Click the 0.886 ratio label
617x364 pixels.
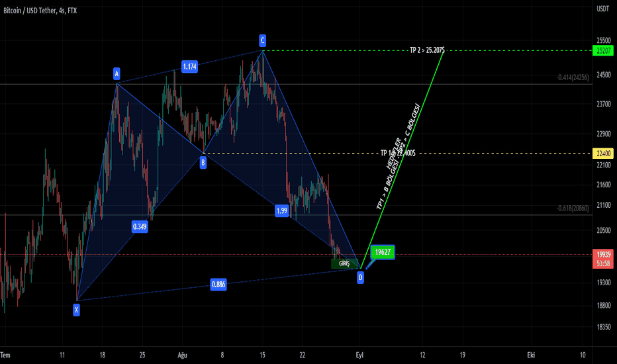pos(218,285)
